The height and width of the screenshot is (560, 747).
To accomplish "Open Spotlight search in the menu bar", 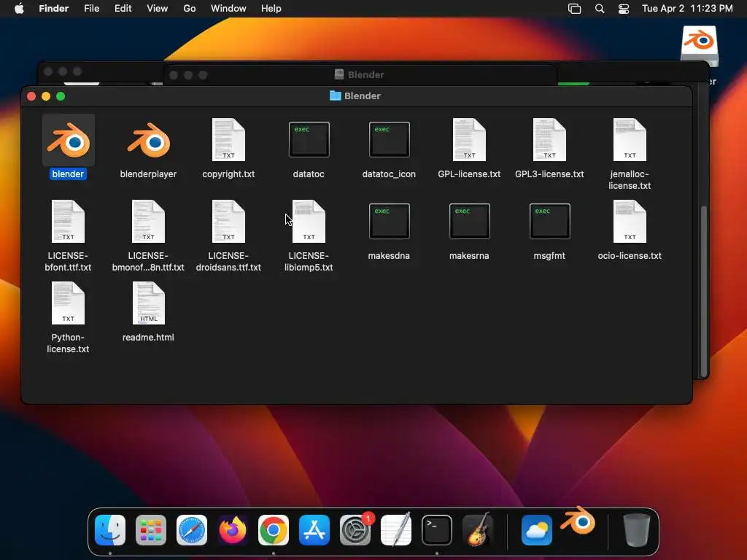I will click(600, 9).
